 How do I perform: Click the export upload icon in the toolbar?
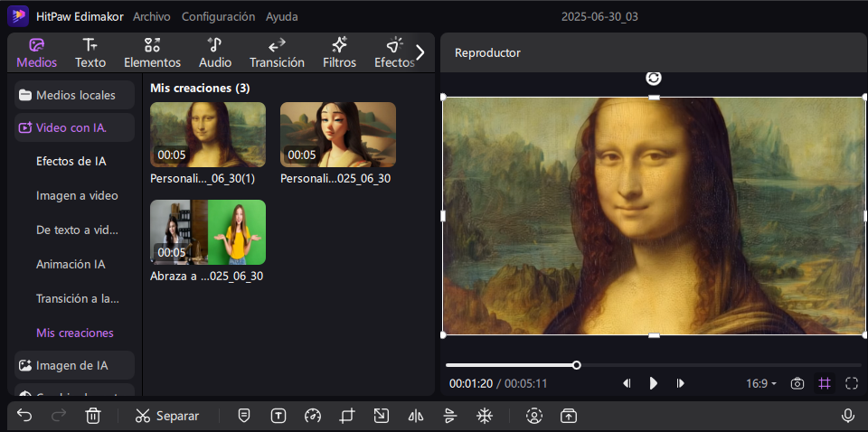[x=569, y=416]
